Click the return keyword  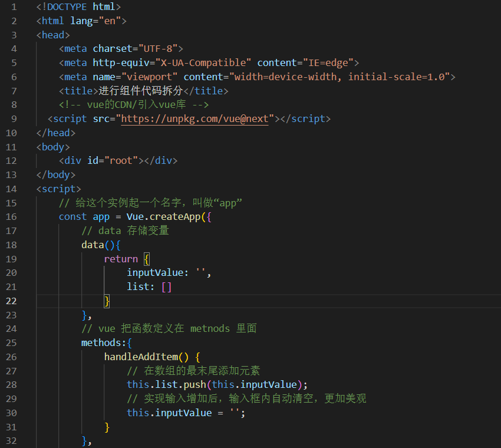coord(121,259)
